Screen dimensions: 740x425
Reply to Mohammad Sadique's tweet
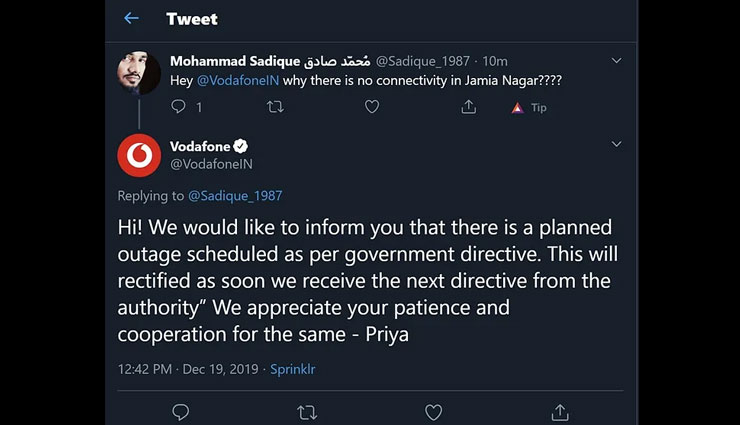(179, 107)
